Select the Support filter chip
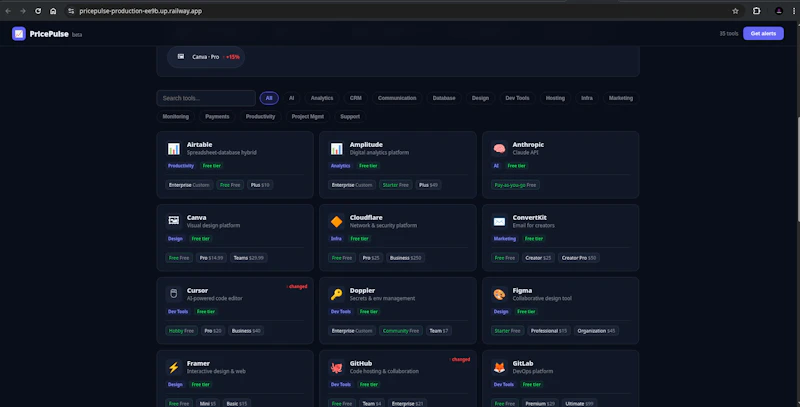 pos(350,116)
